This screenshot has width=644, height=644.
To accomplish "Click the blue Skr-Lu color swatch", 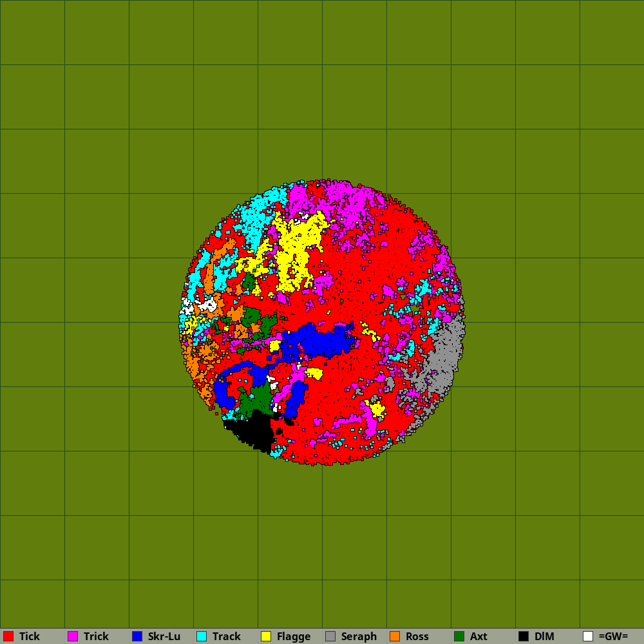I will click(x=137, y=636).
